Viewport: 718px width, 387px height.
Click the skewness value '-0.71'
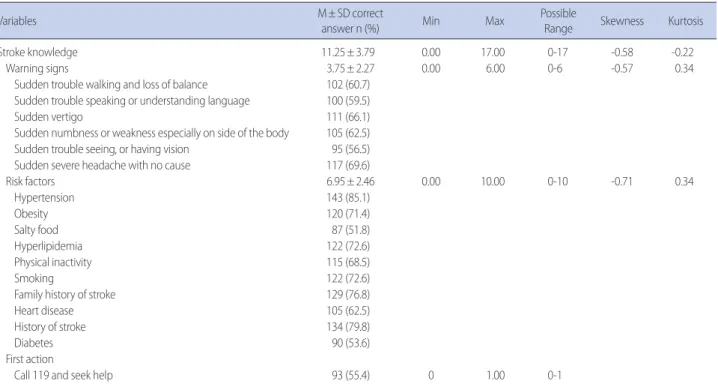pos(622,181)
